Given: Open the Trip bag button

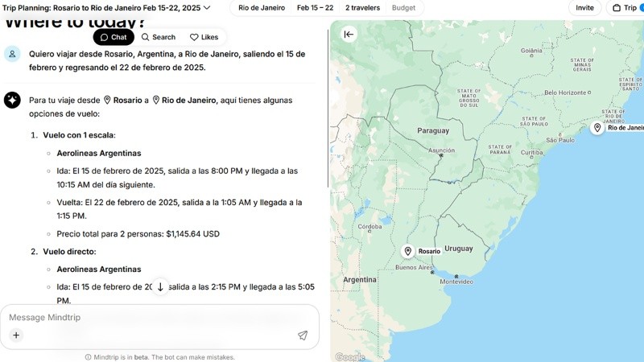Looking at the screenshot, I should click(x=627, y=8).
